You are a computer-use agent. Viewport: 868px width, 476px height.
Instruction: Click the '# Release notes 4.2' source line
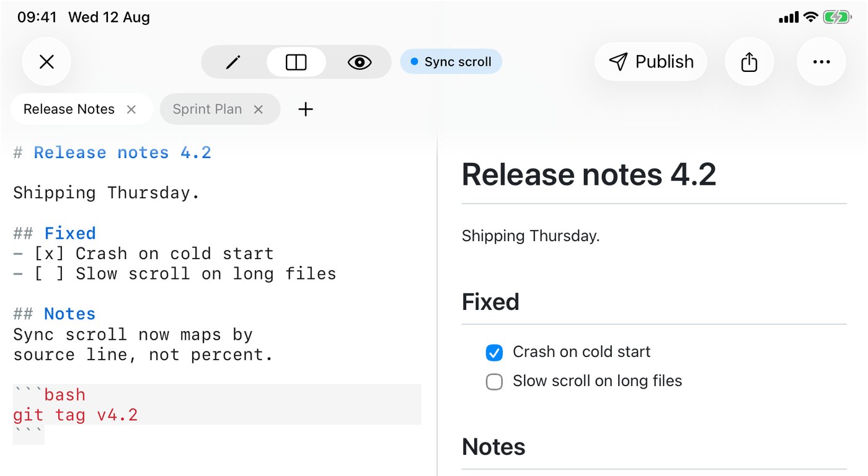(x=112, y=152)
